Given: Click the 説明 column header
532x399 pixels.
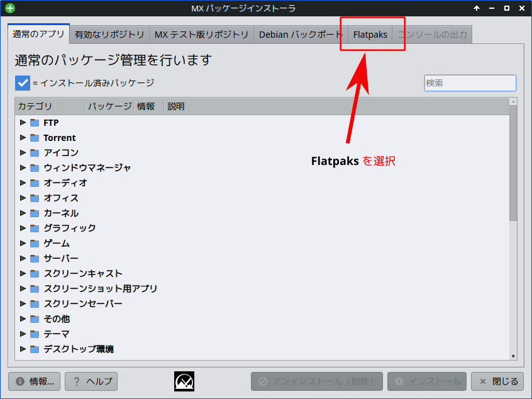Looking at the screenshot, I should point(176,106).
